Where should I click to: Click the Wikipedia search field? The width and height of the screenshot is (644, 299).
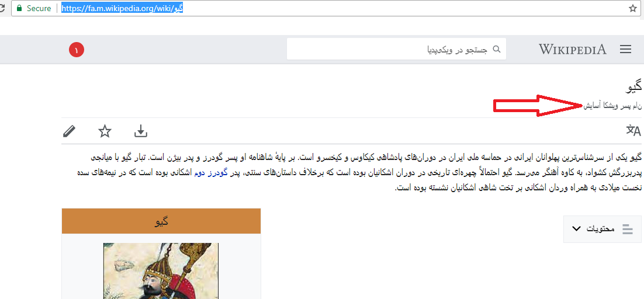[x=396, y=49]
